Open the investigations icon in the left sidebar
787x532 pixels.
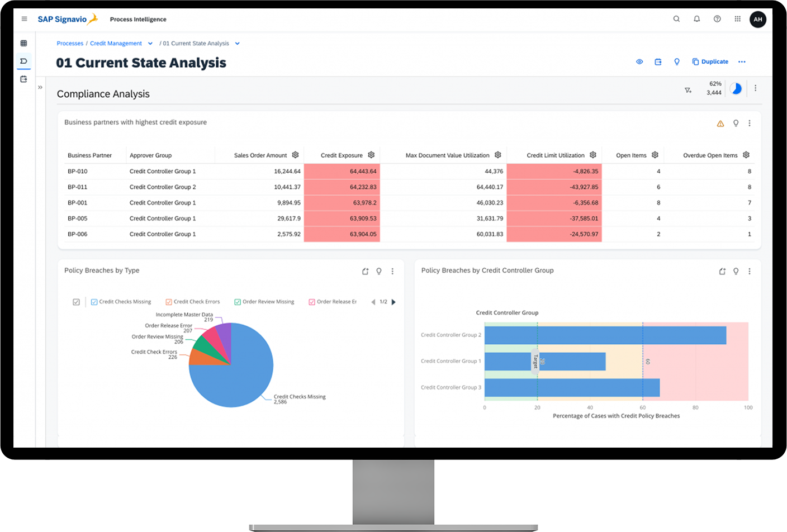23,79
